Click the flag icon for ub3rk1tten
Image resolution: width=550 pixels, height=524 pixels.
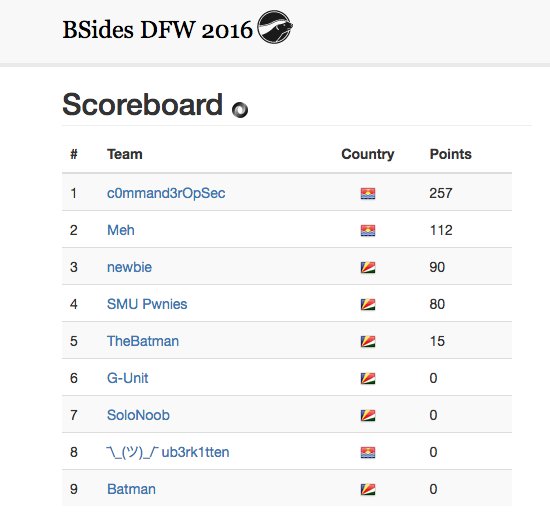pyautogui.click(x=368, y=452)
